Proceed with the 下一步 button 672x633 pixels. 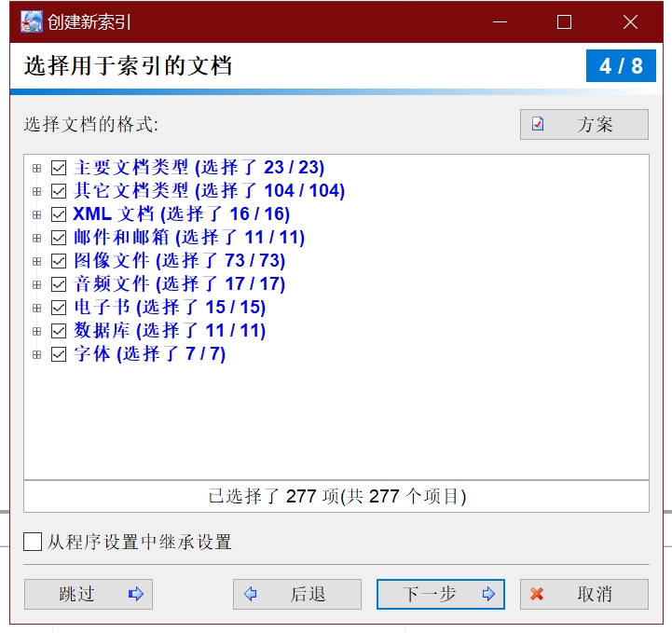pos(441,594)
